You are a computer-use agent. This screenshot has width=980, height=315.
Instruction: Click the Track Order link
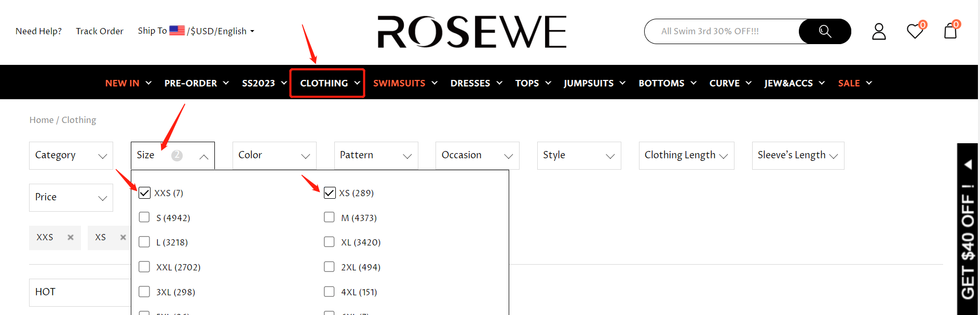coord(100,31)
